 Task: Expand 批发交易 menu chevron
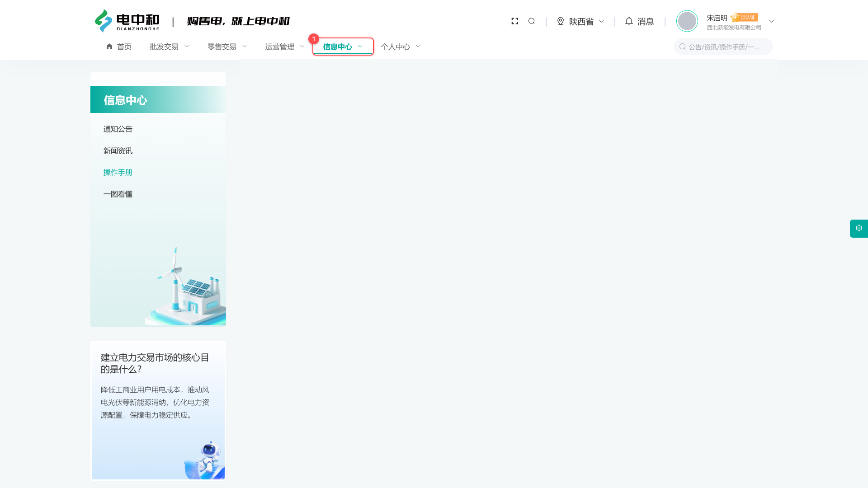pos(186,47)
